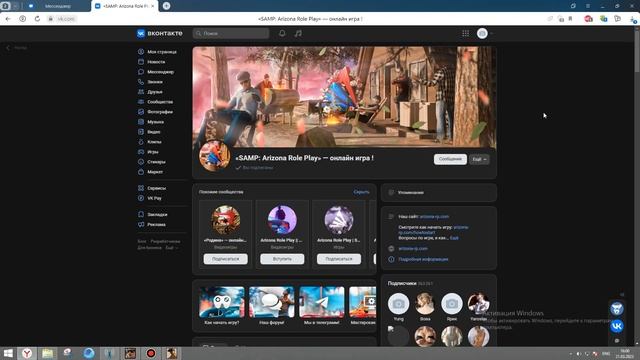Open VK Pay in the left sidebar
Viewport: 640px width, 360px height.
pyautogui.click(x=154, y=198)
